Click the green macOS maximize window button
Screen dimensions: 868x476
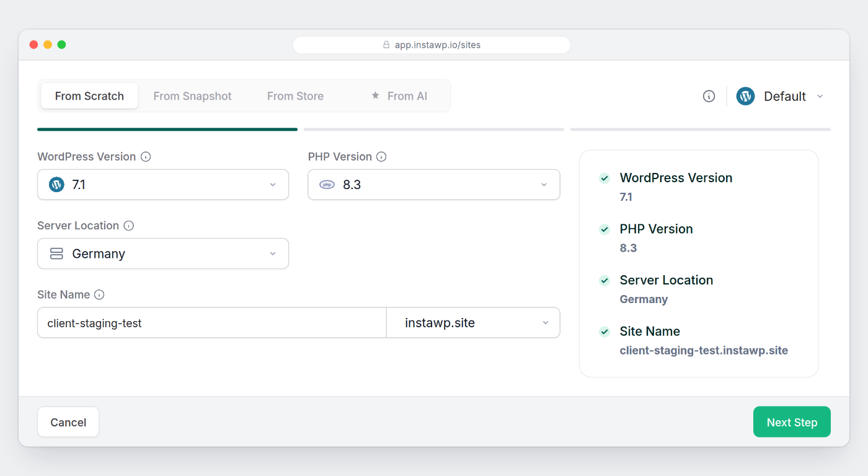pos(61,45)
